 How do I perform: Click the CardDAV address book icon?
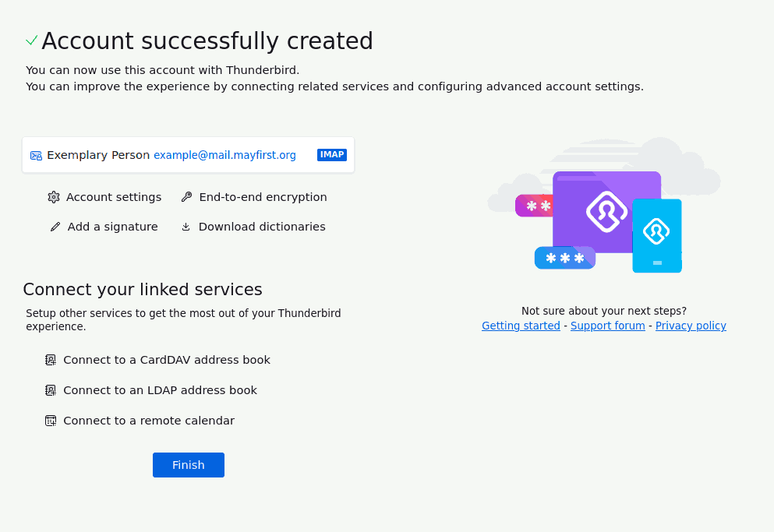pos(51,361)
